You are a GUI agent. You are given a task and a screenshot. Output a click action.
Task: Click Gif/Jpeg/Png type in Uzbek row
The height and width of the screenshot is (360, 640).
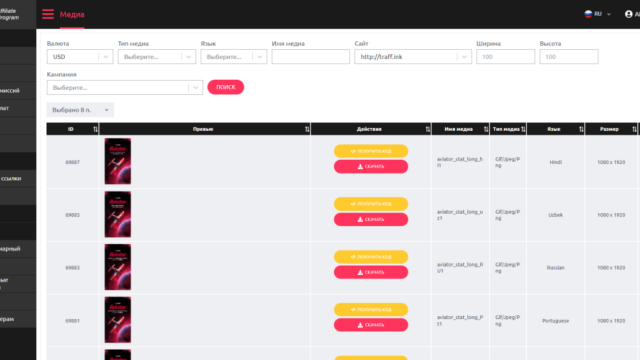507,215
